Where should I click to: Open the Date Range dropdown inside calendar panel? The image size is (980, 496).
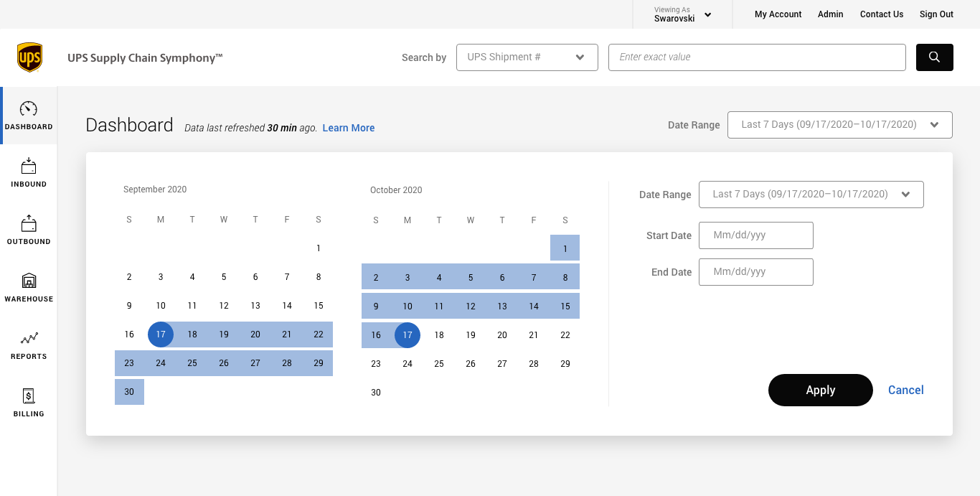click(811, 195)
